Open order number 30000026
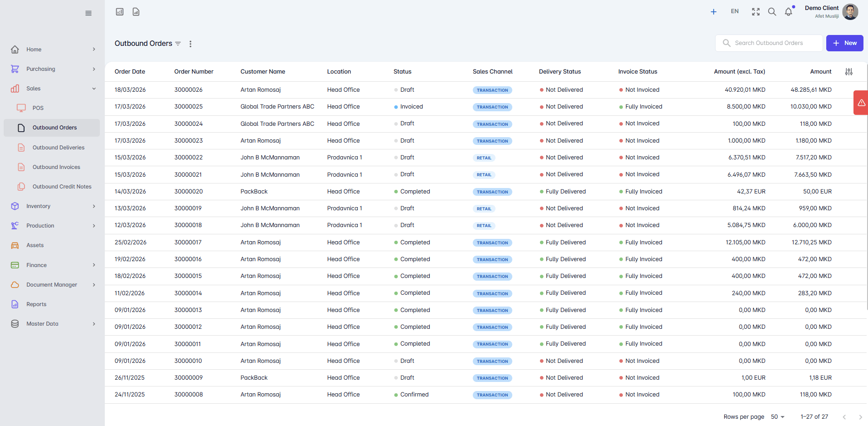868x426 pixels. tap(188, 90)
